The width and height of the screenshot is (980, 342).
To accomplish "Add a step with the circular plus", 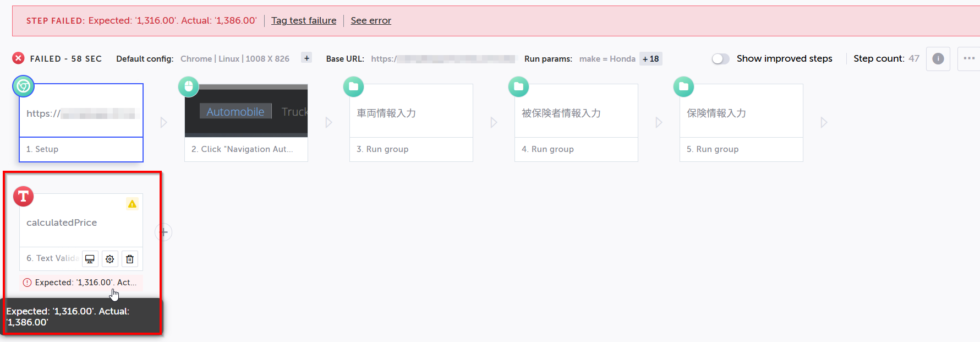I will click(x=163, y=232).
